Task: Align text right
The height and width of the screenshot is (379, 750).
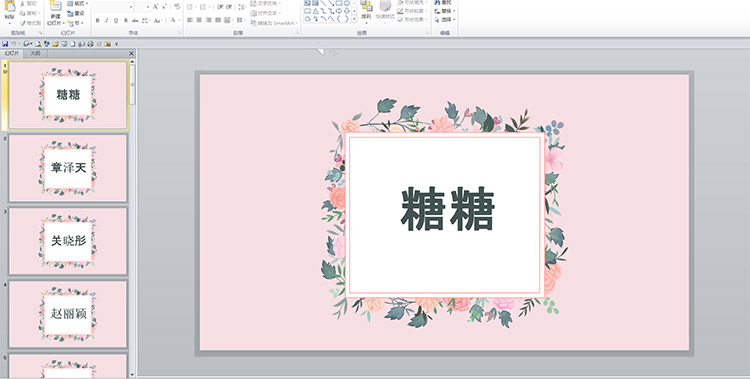Action: pyautogui.click(x=209, y=20)
